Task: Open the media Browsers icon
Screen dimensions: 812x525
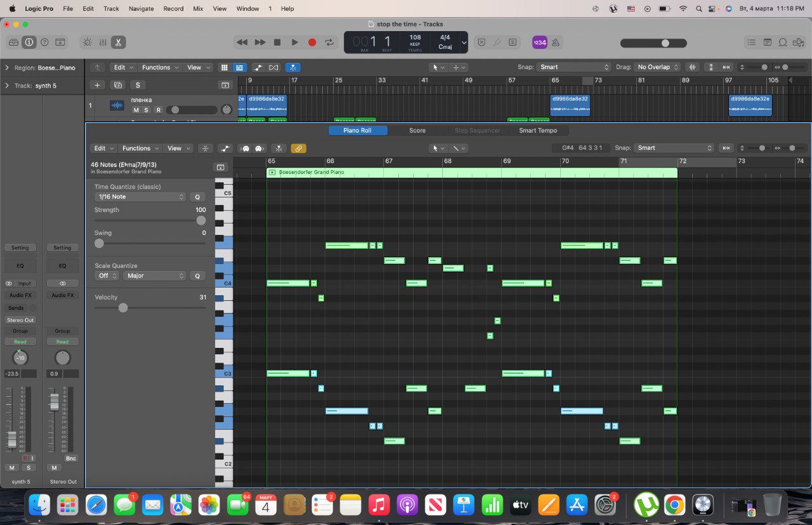Action: 799,43
